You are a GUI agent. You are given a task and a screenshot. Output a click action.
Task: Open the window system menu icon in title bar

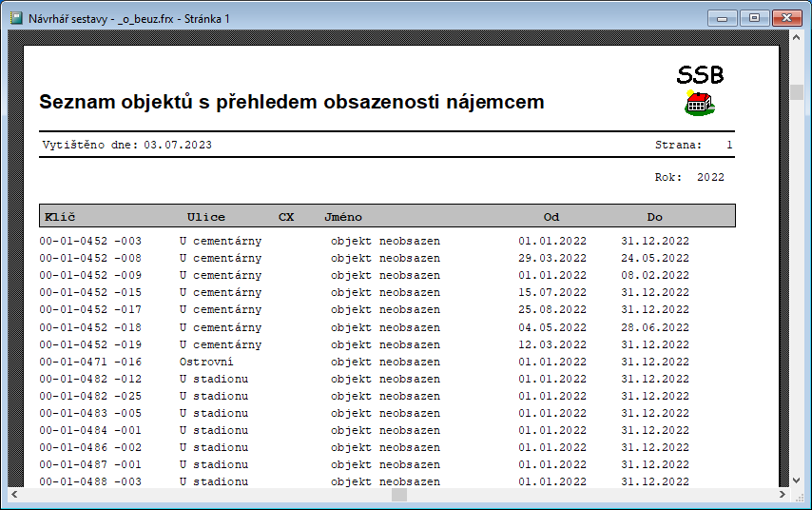[16, 18]
